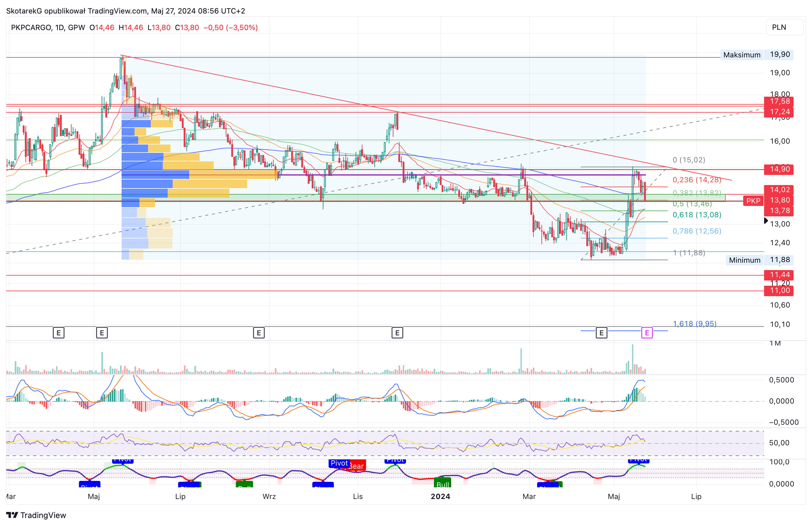Select the Maksimum 19,90 price label
Viewport: 812px width, 526px height.
click(757, 55)
